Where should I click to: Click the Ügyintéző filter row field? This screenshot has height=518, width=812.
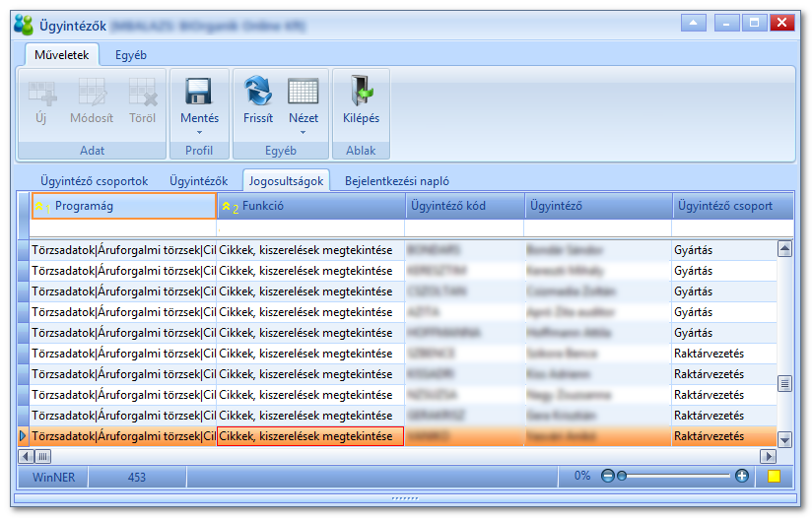click(x=598, y=228)
